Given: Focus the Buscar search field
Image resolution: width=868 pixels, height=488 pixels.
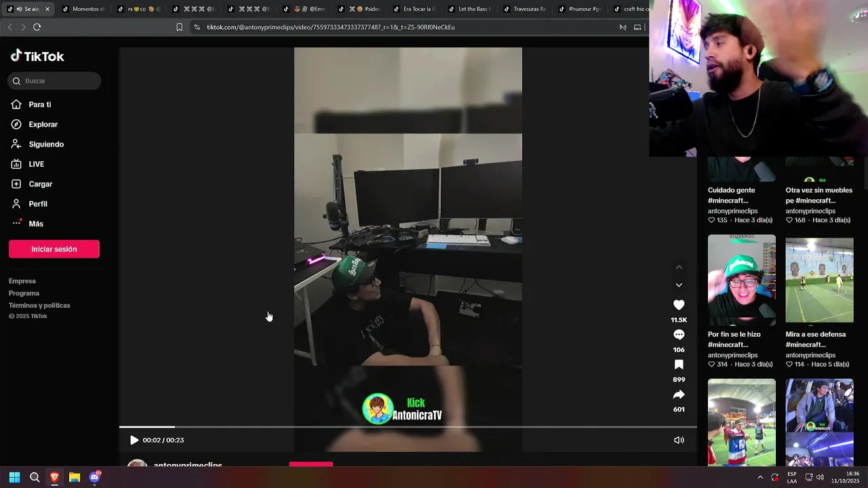Looking at the screenshot, I should point(54,81).
